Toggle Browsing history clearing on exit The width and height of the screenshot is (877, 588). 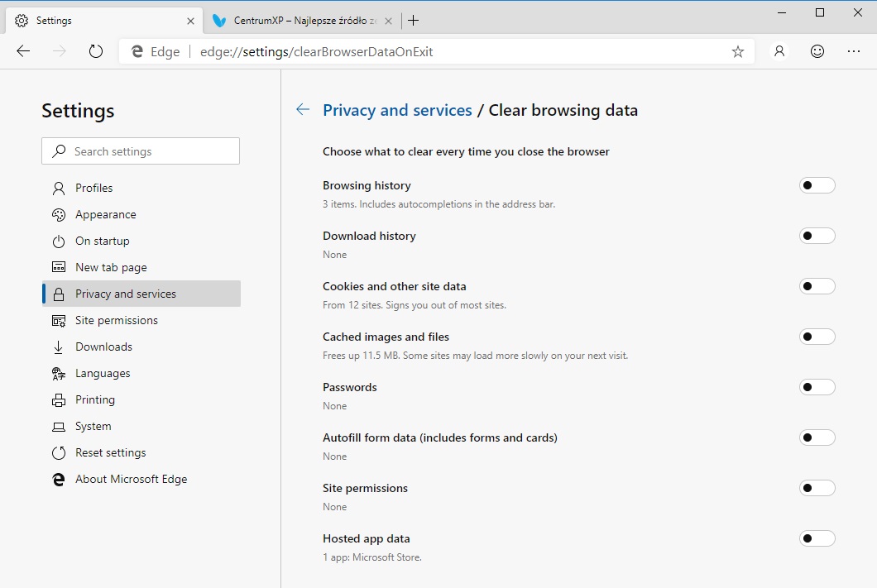point(817,185)
